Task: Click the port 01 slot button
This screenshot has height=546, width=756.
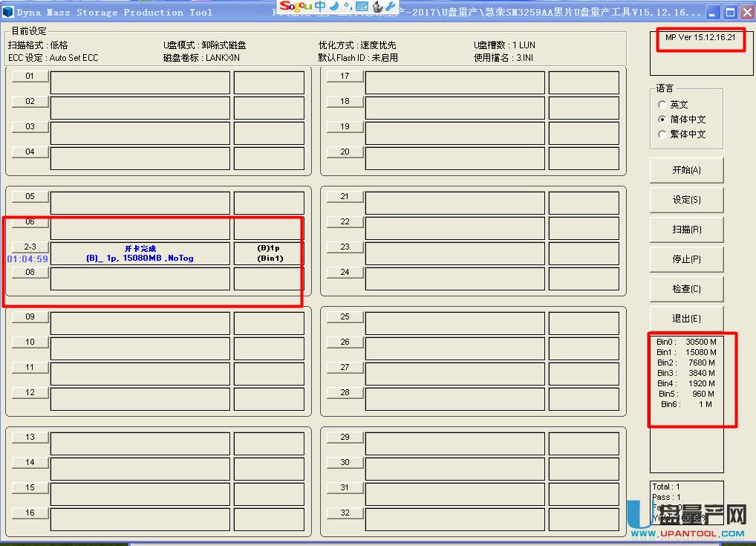Action: pos(29,76)
